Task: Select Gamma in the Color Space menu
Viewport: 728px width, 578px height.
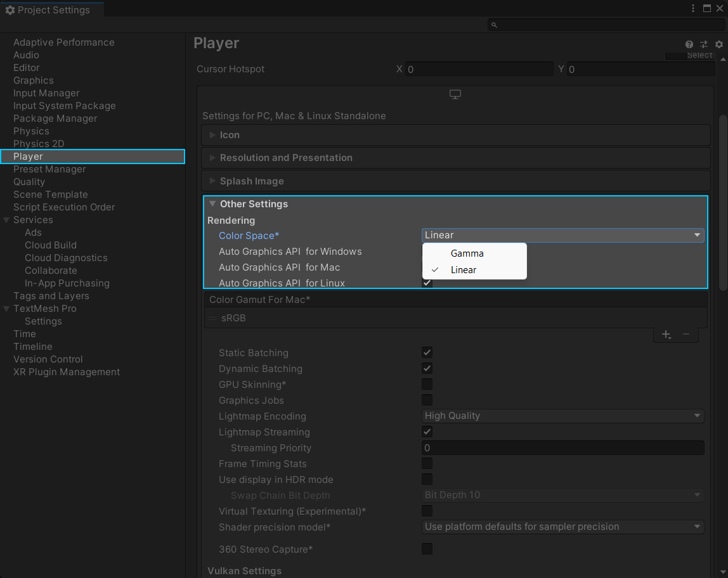Action: 467,253
